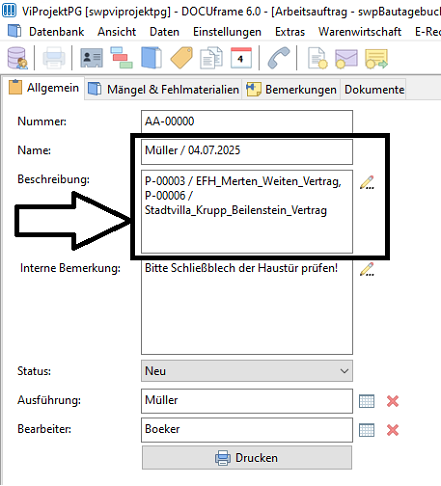Open the Einstellungen menu
This screenshot has height=486, width=441.
[227, 32]
